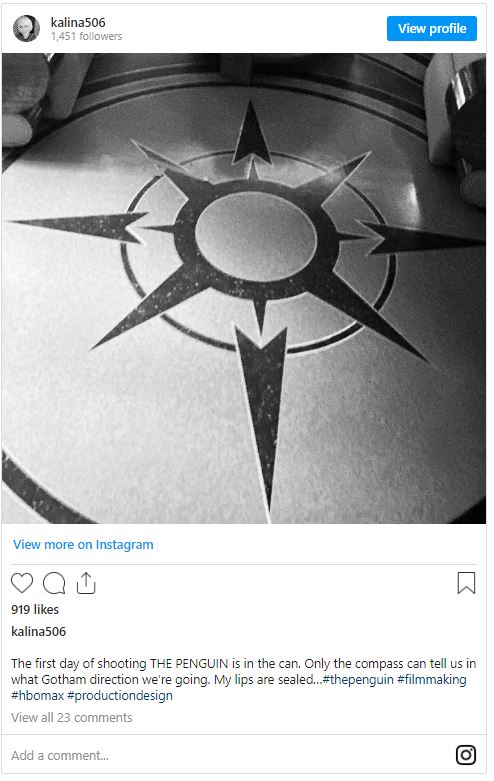Viewport: 494px width, 781px height.
Task: Save the post with the bookmark icon
Action: (466, 583)
